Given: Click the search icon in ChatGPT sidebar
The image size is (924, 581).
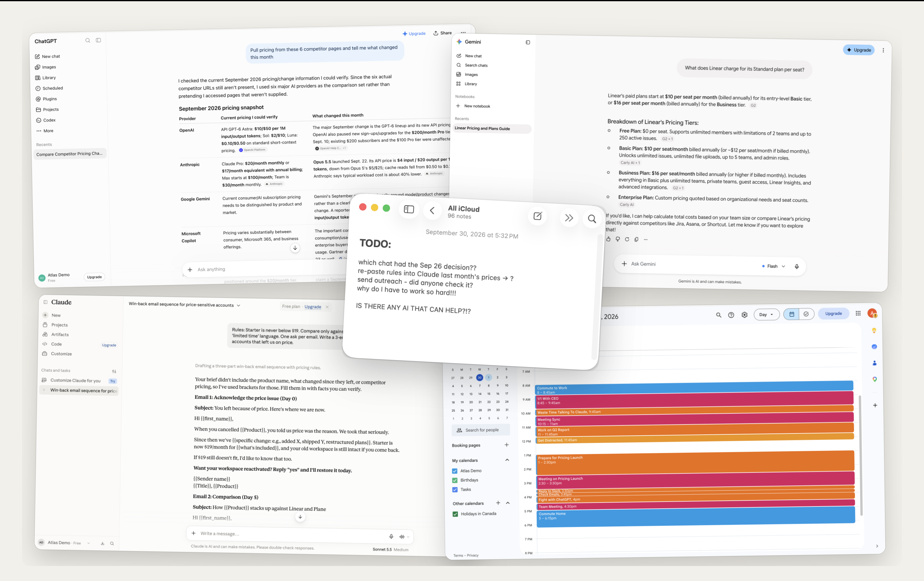Looking at the screenshot, I should 87,40.
